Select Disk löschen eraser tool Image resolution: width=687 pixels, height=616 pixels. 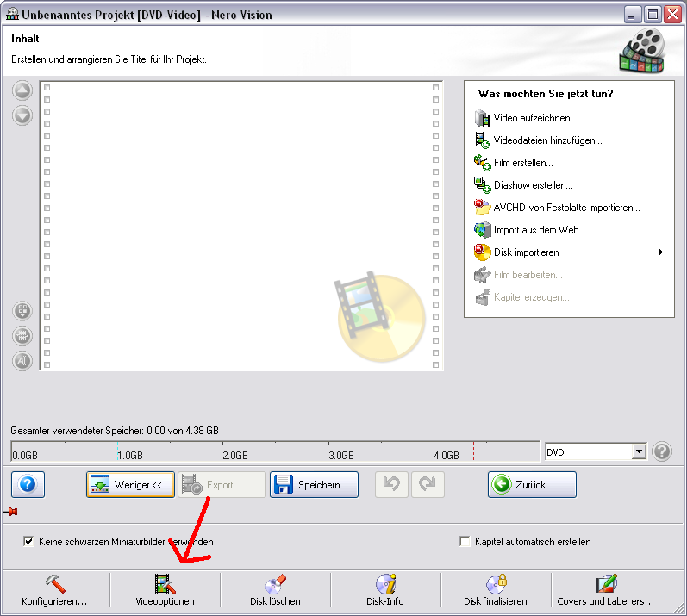pos(275,591)
